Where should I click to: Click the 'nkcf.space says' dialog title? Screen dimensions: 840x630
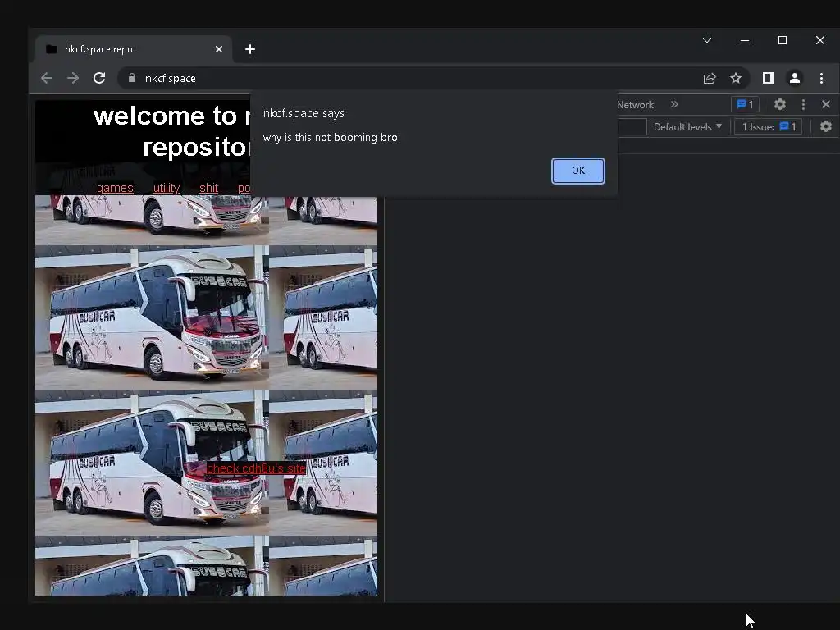pyautogui.click(x=304, y=113)
